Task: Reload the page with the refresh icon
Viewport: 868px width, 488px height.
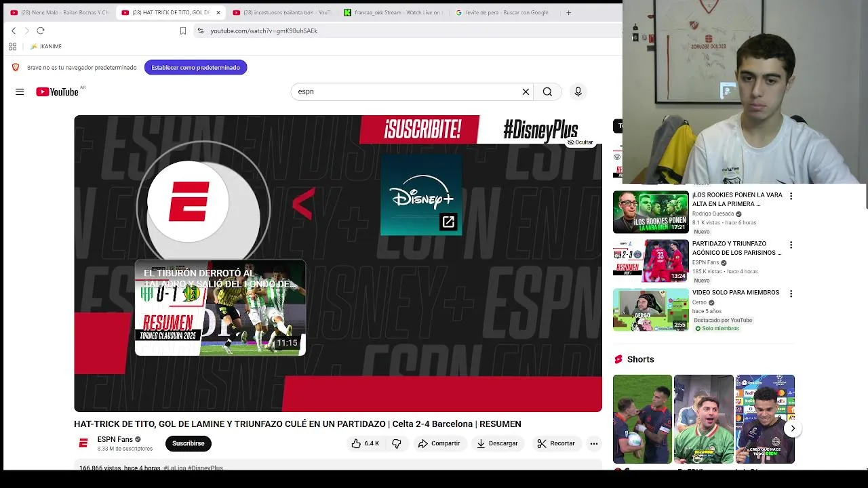Action: point(41,30)
